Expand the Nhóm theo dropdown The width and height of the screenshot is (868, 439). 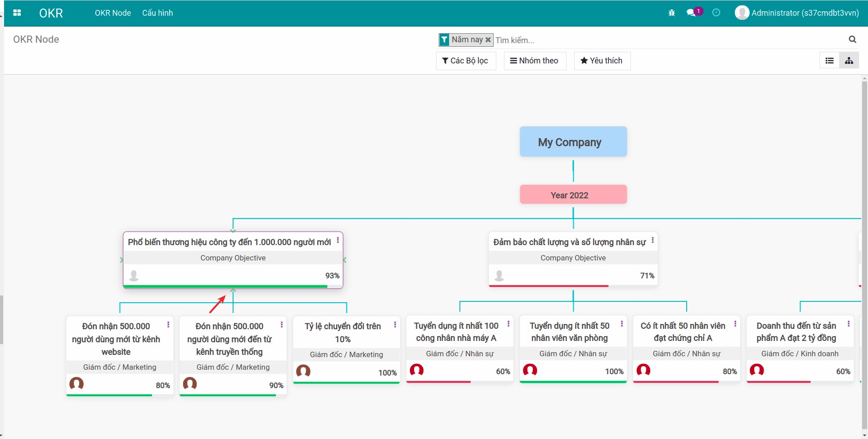point(535,61)
